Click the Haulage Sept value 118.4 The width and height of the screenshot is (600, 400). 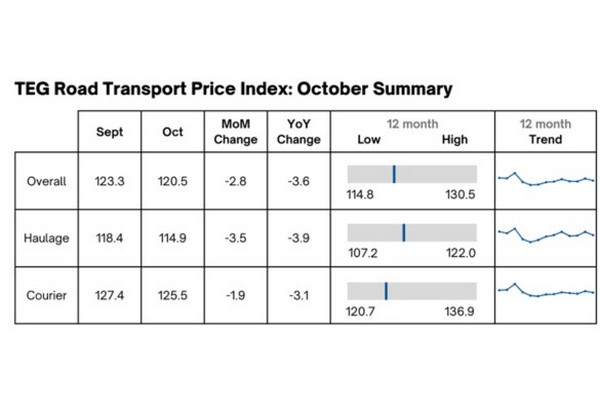[x=110, y=239]
